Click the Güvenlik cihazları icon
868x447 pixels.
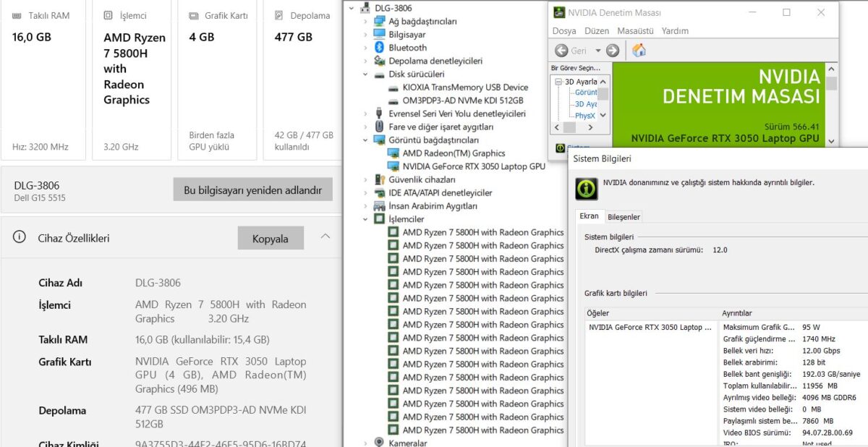[379, 179]
